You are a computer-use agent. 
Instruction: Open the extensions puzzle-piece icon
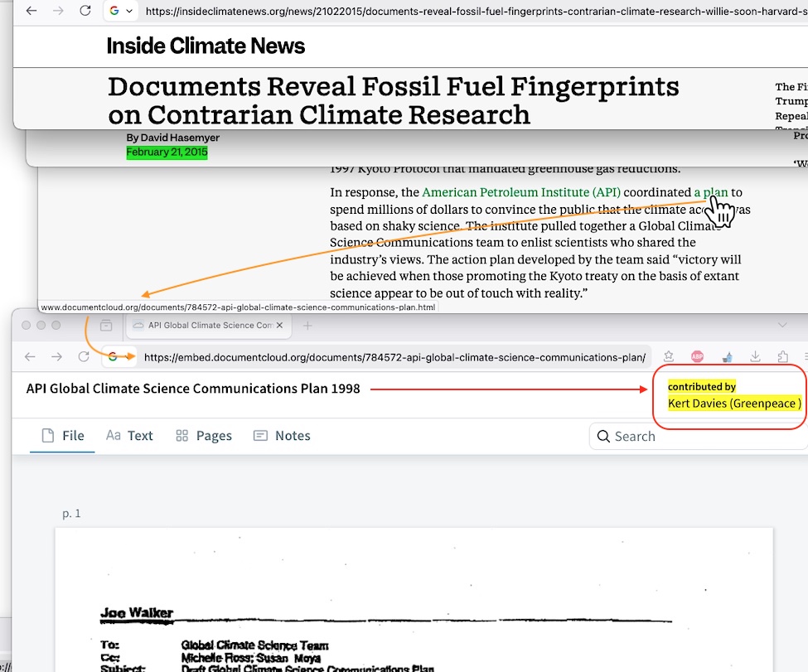(x=783, y=357)
